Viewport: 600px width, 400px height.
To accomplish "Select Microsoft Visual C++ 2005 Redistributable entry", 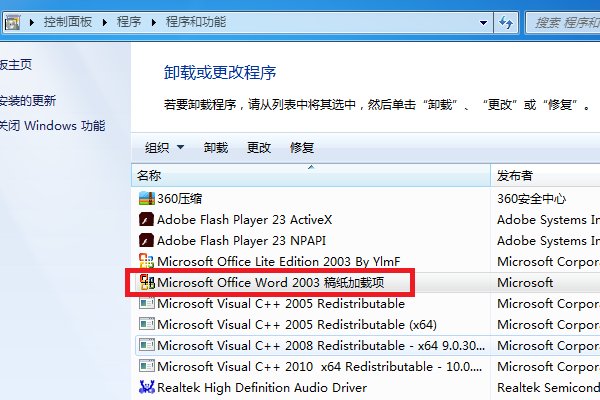I will point(281,304).
